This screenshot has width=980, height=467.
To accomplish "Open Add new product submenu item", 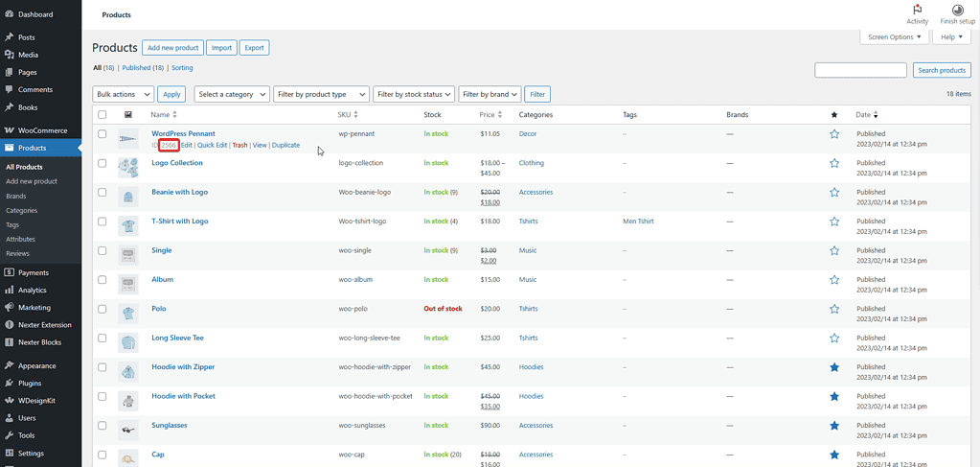I will coord(32,181).
